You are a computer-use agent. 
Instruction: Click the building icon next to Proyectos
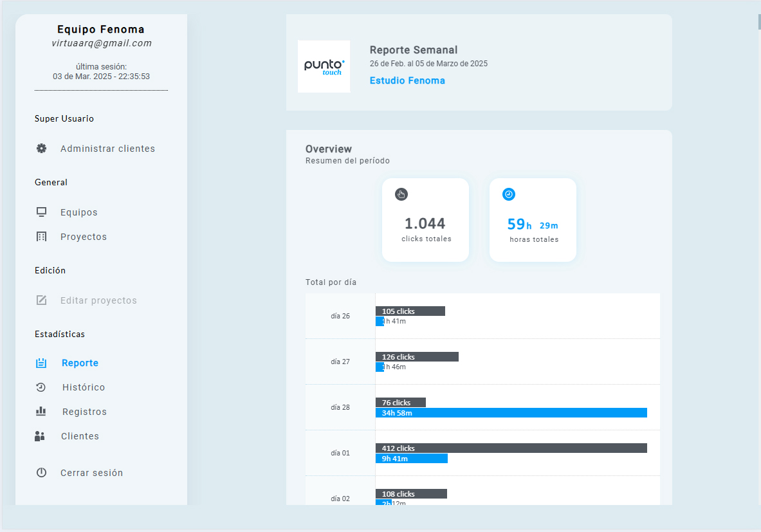coord(42,237)
